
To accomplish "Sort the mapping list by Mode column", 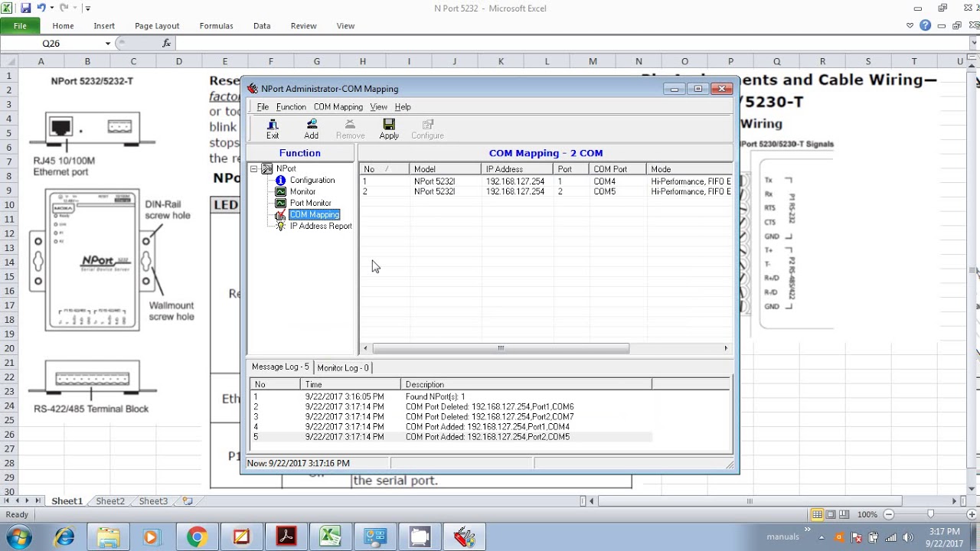I will 689,169.
